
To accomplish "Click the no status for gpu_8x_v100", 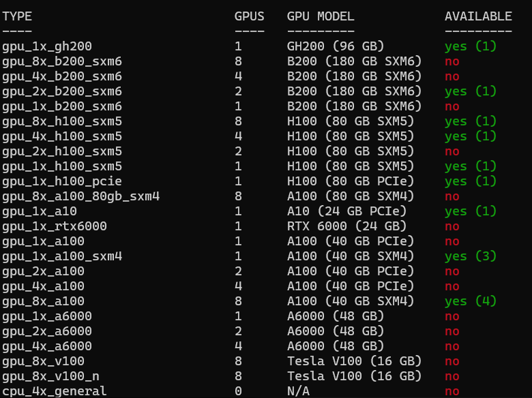I will (452, 361).
